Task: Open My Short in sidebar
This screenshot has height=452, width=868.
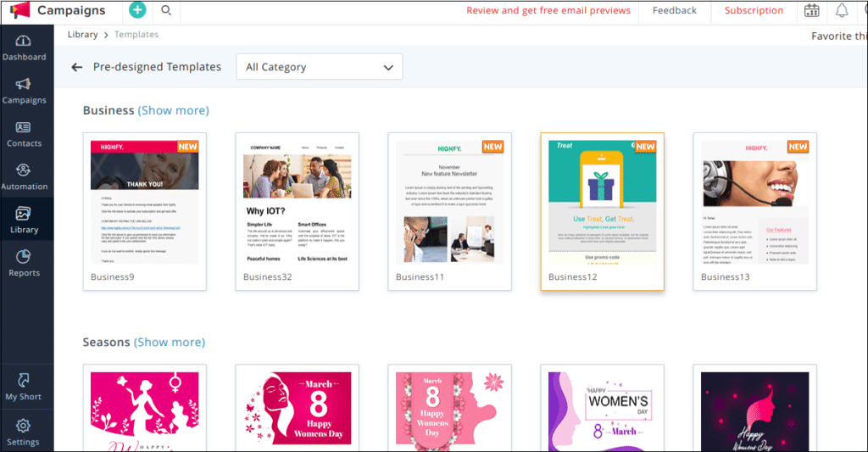Action: (x=23, y=388)
